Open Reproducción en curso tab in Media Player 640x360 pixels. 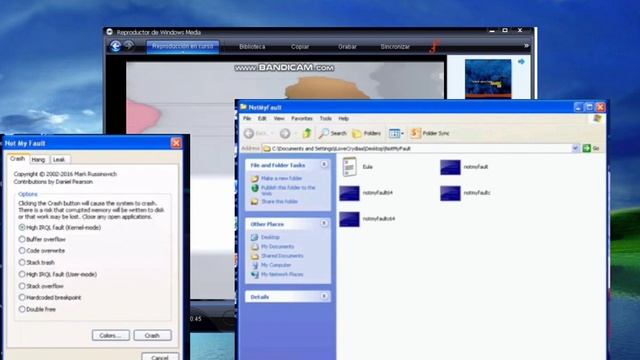182,47
